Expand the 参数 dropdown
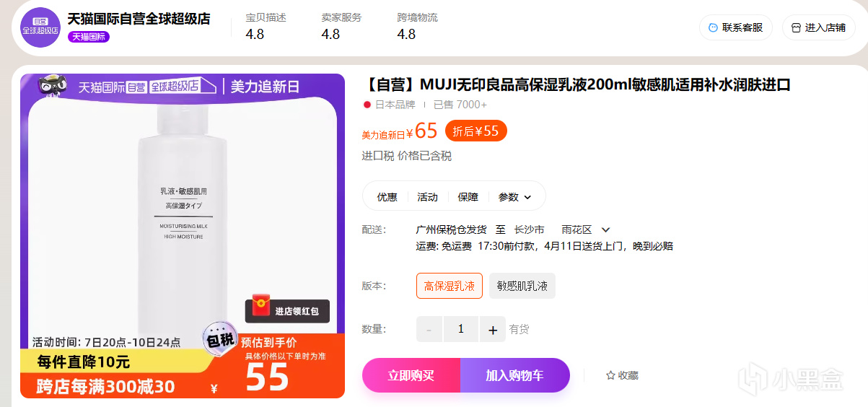The image size is (868, 407). 514,197
